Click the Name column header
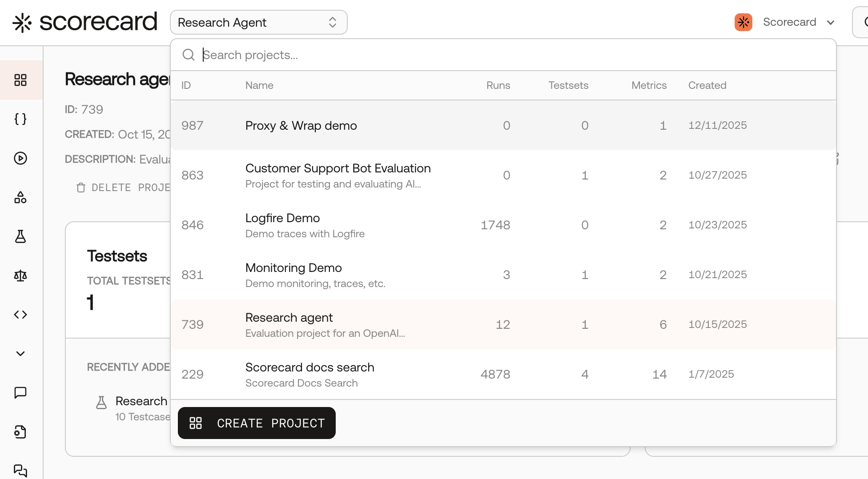This screenshot has width=868, height=479. point(259,85)
